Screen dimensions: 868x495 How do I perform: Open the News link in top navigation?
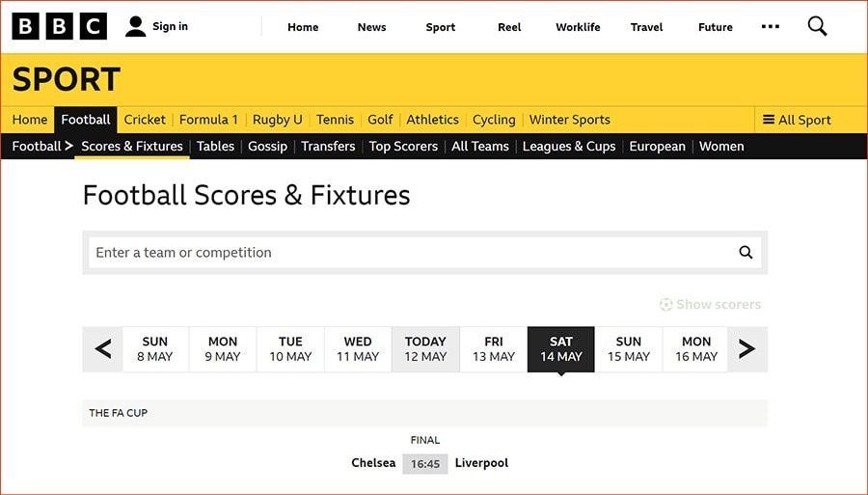pyautogui.click(x=371, y=27)
